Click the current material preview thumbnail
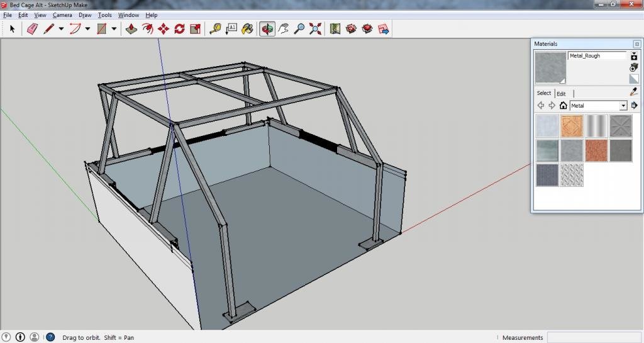644x343 pixels. pos(550,67)
